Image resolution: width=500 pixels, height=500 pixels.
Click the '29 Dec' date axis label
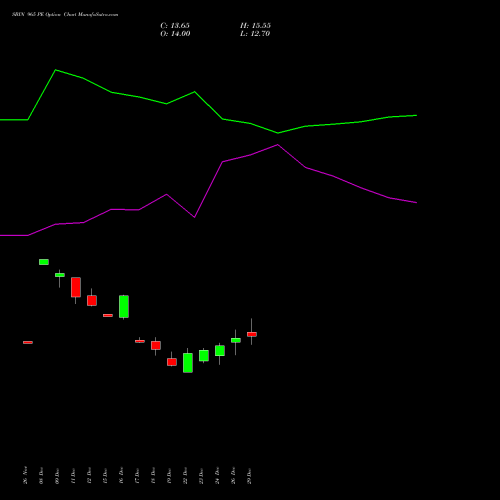(249, 476)
